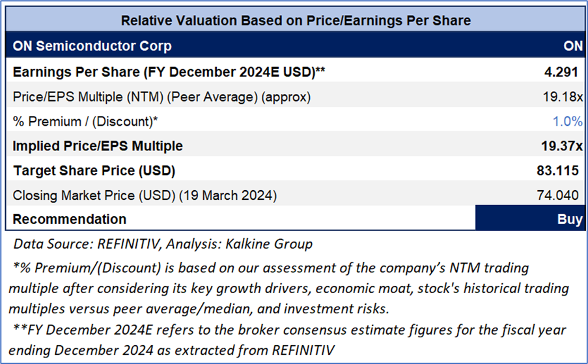Select the 'Recommendation' row label
588x364 pixels.
click(x=69, y=219)
